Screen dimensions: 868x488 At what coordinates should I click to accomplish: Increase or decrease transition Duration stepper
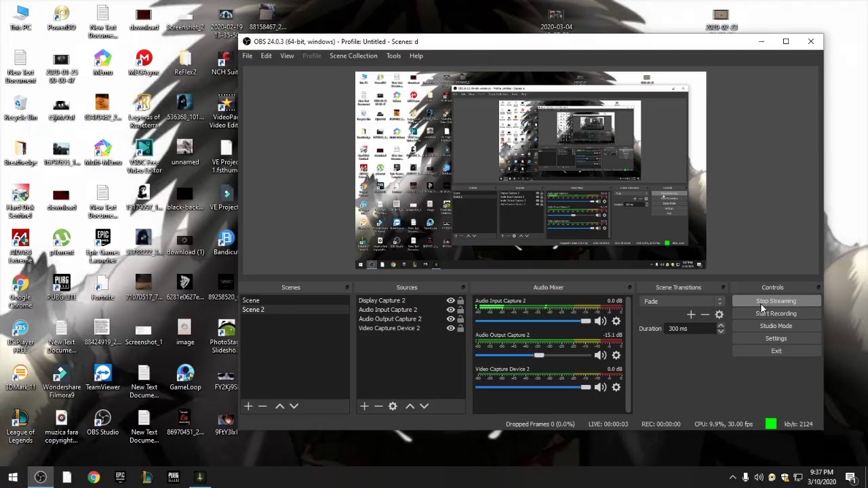720,329
